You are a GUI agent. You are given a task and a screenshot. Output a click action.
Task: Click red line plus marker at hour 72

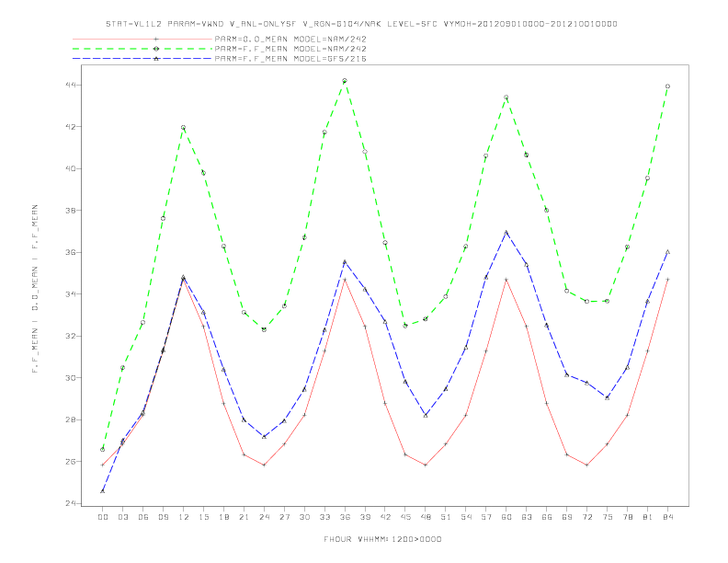click(586, 465)
